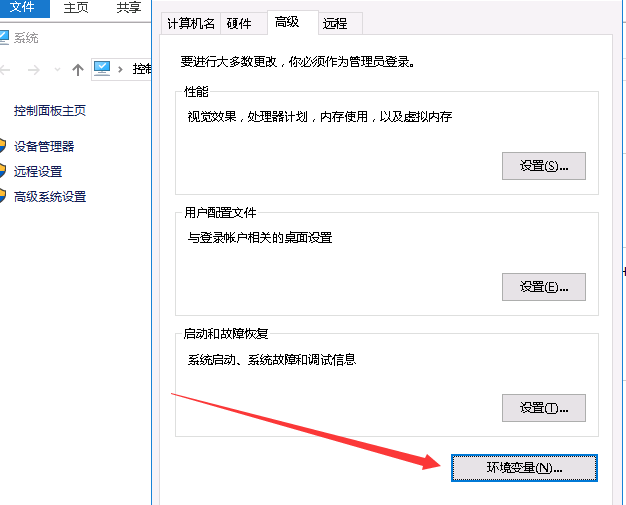Open performance 设置(S) button
The image size is (626, 505).
(x=543, y=166)
